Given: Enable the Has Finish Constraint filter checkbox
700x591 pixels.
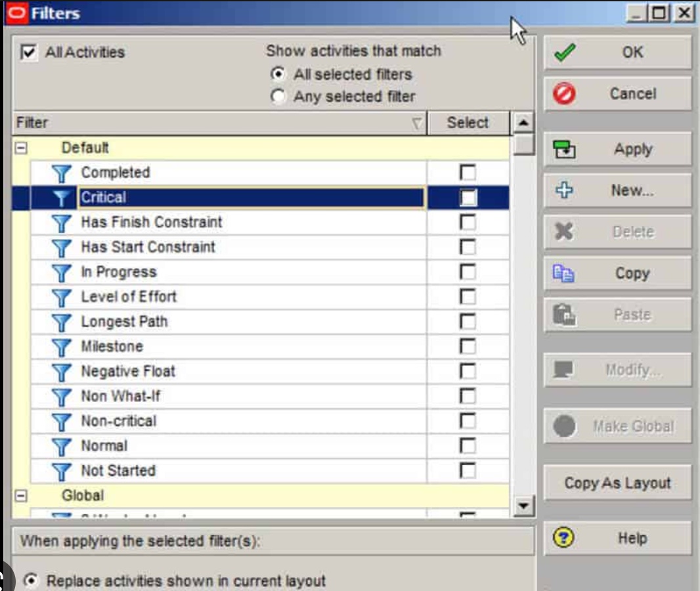Looking at the screenshot, I should (468, 222).
